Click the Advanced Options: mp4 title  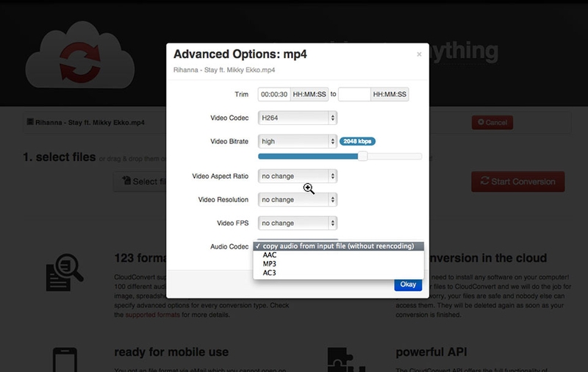tap(240, 54)
